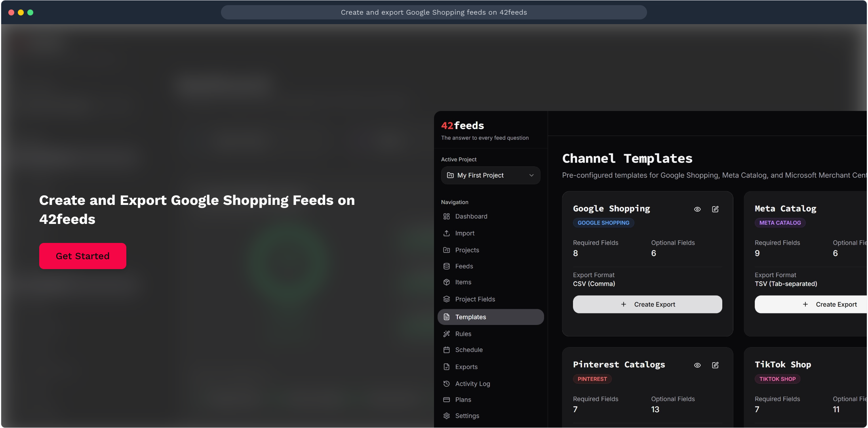Click the Settings gear icon
868x428 pixels.
click(446, 416)
